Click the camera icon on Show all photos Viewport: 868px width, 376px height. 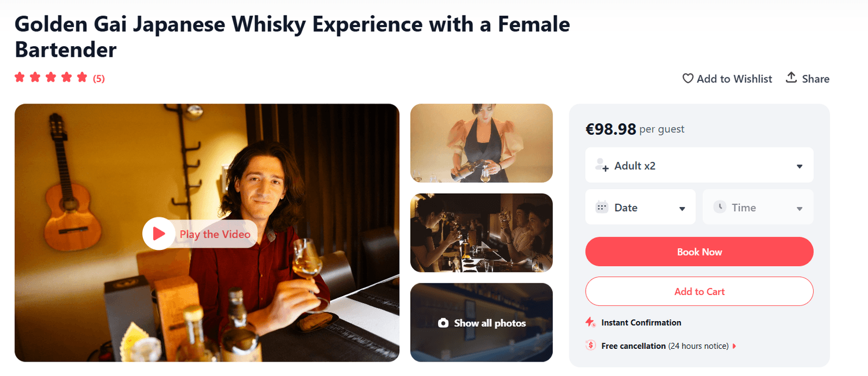(443, 323)
